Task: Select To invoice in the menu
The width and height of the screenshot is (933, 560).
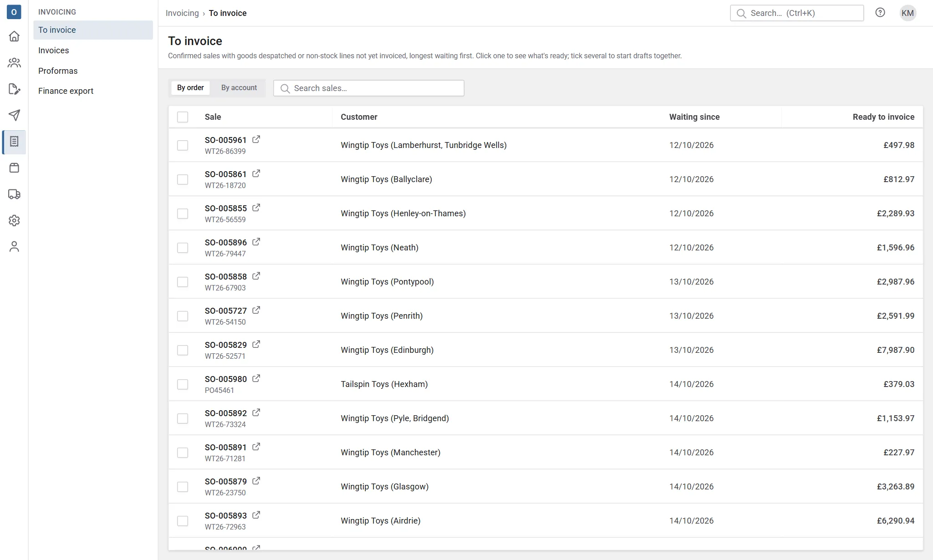Action: 93,30
